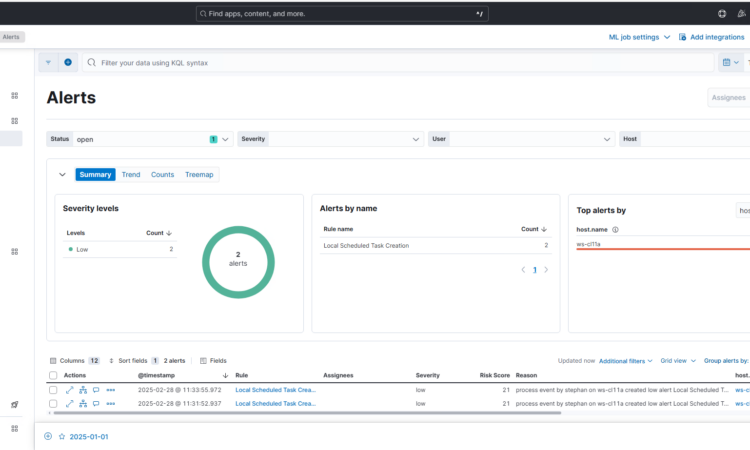
Task: Focus the global search field
Action: (342, 14)
